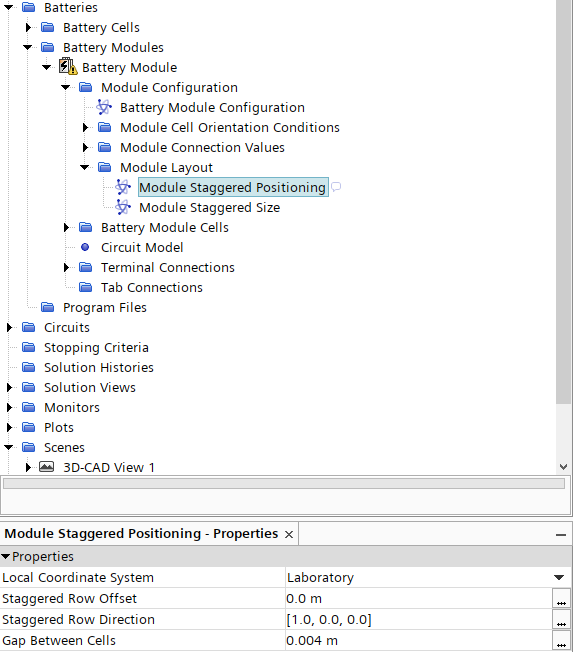
Task: Open editor button for Staggered Row Offset
Action: pyautogui.click(x=561, y=598)
